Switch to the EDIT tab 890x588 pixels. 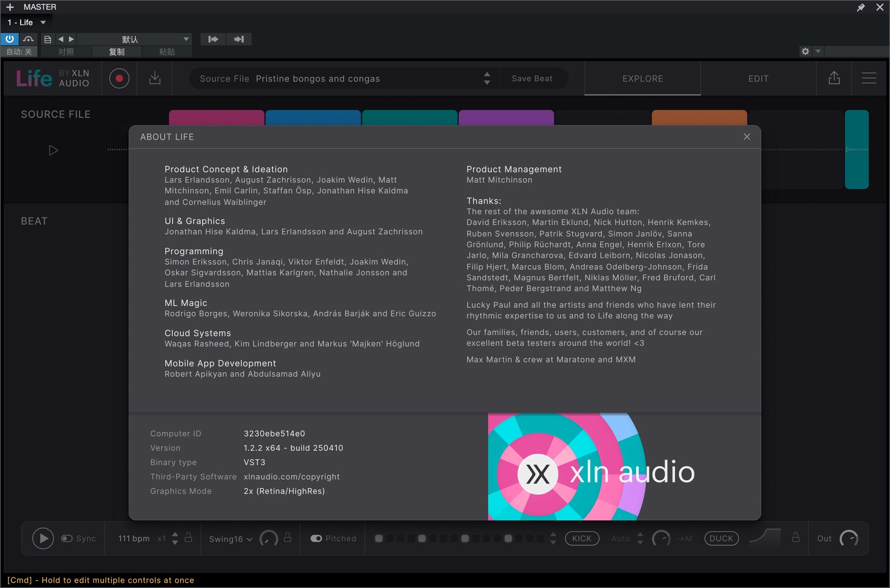(758, 79)
